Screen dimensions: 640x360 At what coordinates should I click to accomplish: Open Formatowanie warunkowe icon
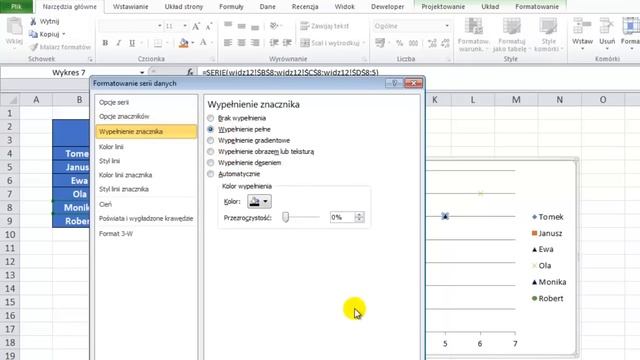pyautogui.click(x=473, y=27)
